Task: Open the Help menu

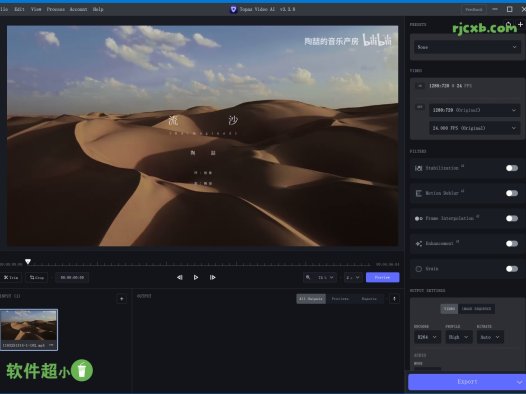Action: click(98, 9)
